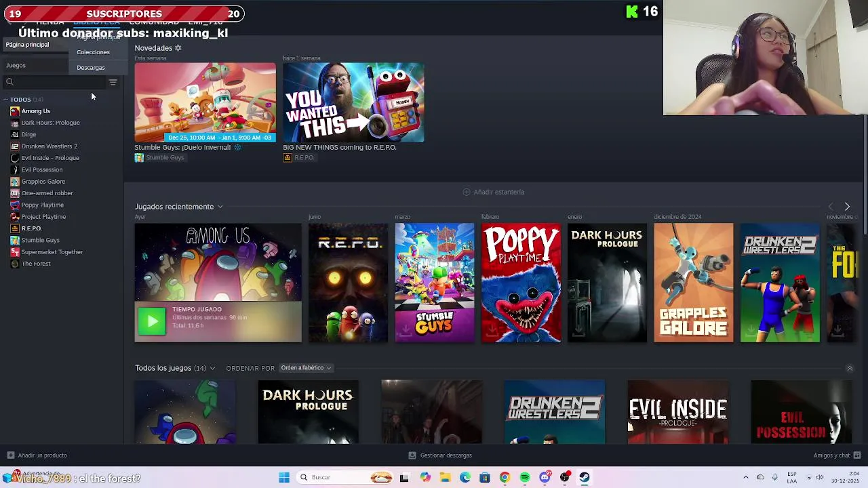This screenshot has width=868, height=488.
Task: Open BIG NEW THINGS coming to R.E.P.O. link
Action: [x=339, y=147]
